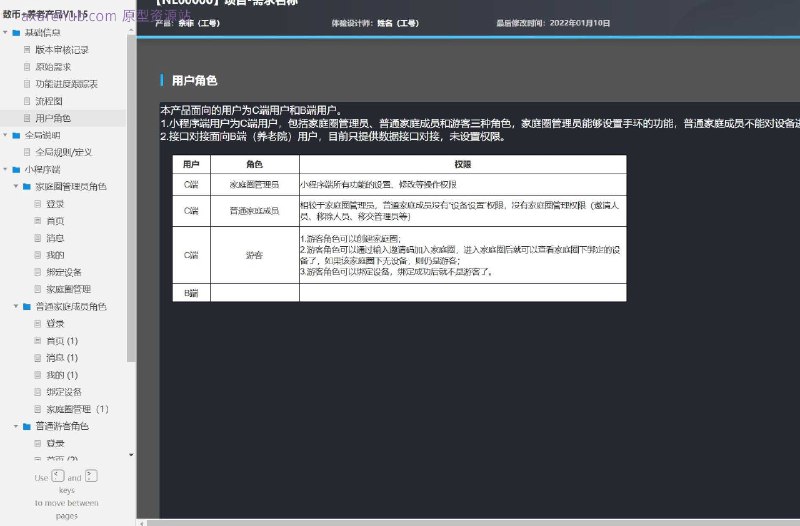Click the page icon beside 我的 under 家庭圈管理员角色
Viewport: 800px width, 526px height.
coord(38,255)
